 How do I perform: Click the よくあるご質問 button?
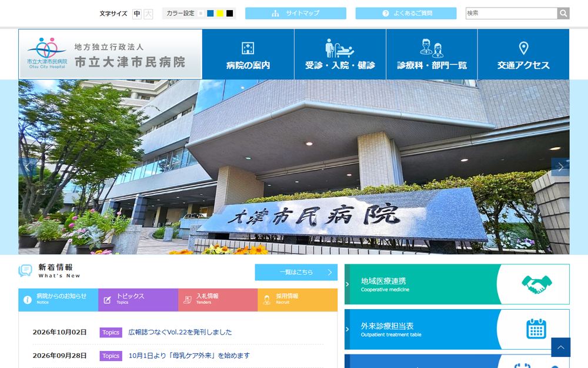(406, 14)
